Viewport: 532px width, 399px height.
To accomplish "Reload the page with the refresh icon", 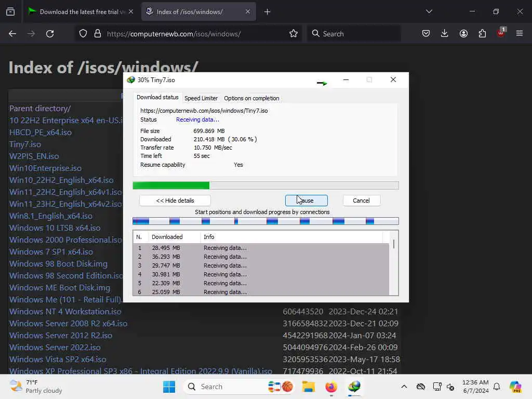I will click(x=50, y=34).
